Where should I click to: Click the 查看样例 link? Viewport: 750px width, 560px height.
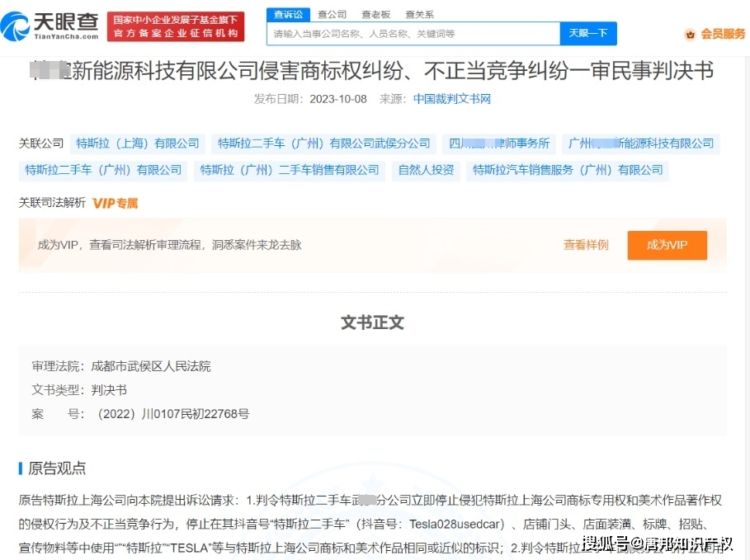[586, 245]
